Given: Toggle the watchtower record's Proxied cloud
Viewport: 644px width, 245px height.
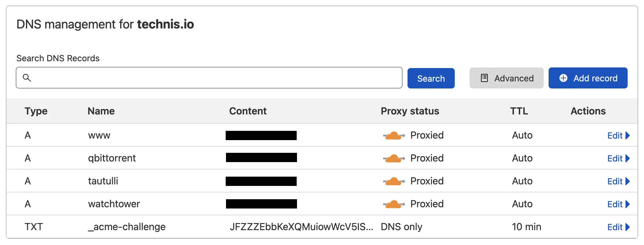Looking at the screenshot, I should coord(393,204).
